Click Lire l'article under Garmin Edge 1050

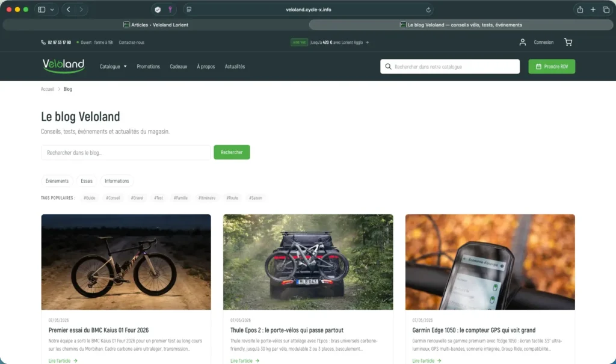click(x=427, y=360)
